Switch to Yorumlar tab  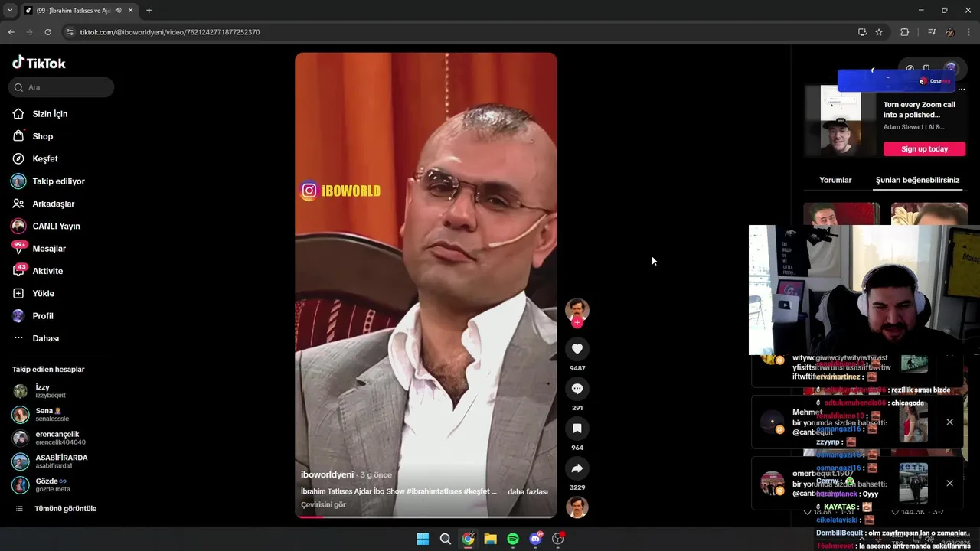(835, 180)
